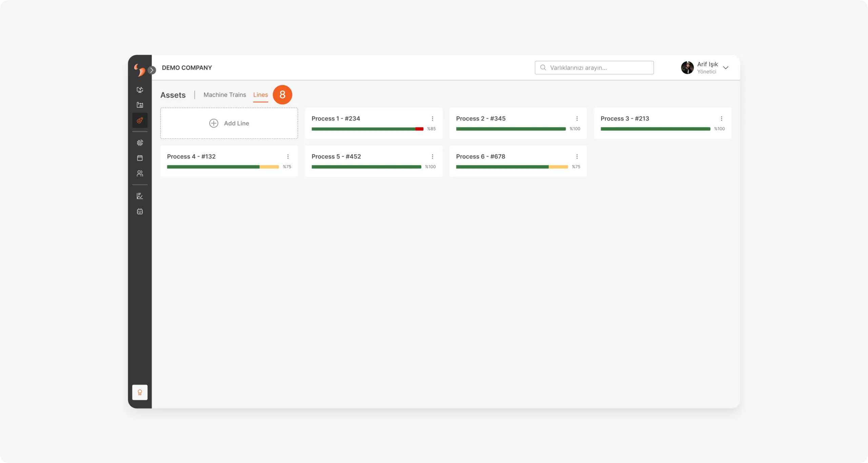Expand the sidebar with arrow button
Image resolution: width=868 pixels, height=463 pixels.
pyautogui.click(x=152, y=70)
